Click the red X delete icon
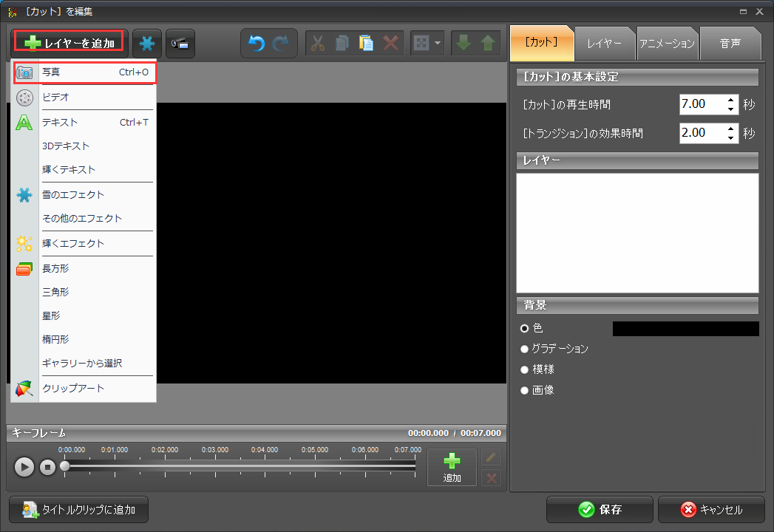 point(391,44)
